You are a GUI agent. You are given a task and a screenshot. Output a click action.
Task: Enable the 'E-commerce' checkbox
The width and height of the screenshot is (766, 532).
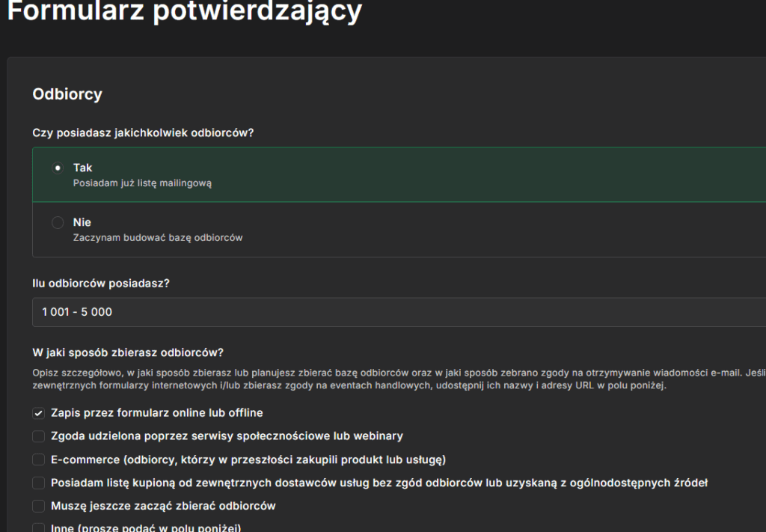pos(39,459)
